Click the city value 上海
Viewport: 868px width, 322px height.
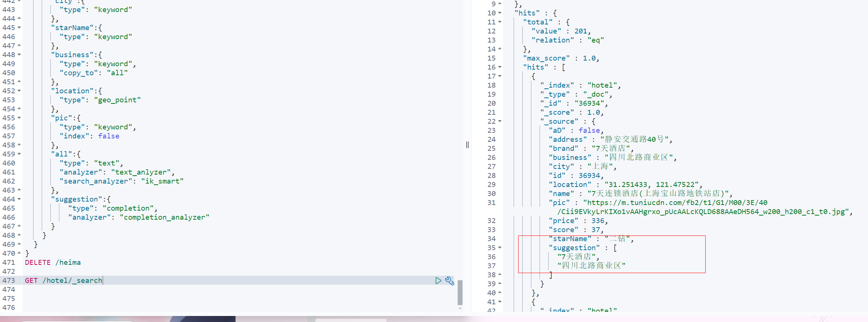[x=600, y=167]
